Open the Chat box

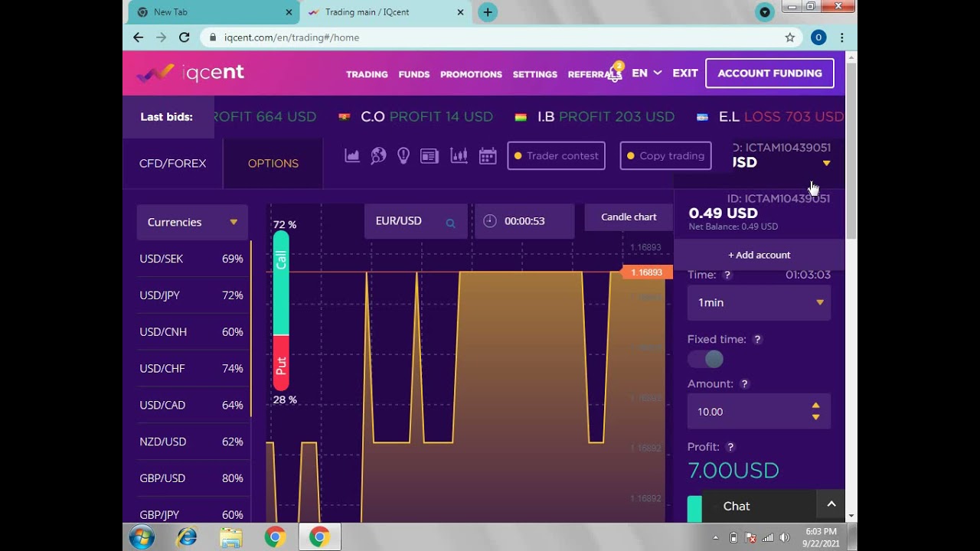(759, 506)
